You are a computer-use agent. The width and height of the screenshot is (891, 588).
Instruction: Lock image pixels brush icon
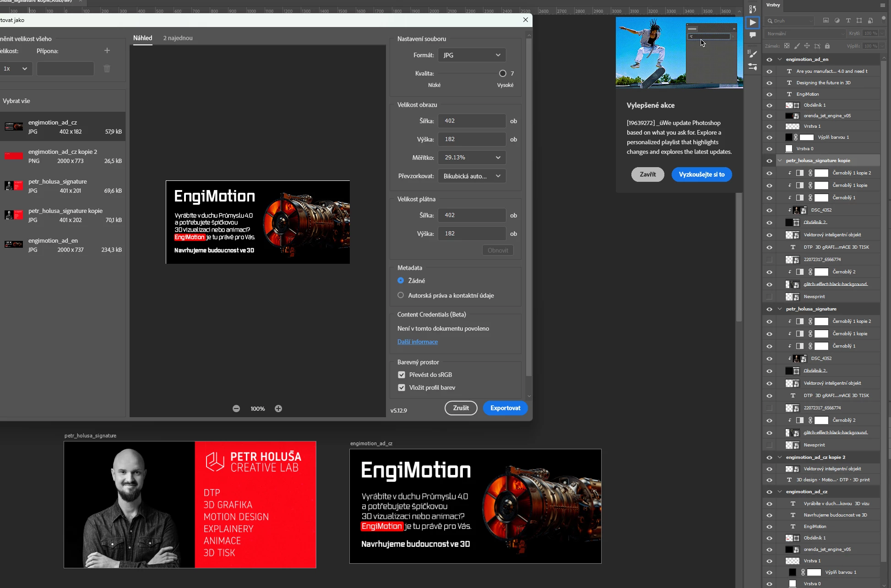797,46
